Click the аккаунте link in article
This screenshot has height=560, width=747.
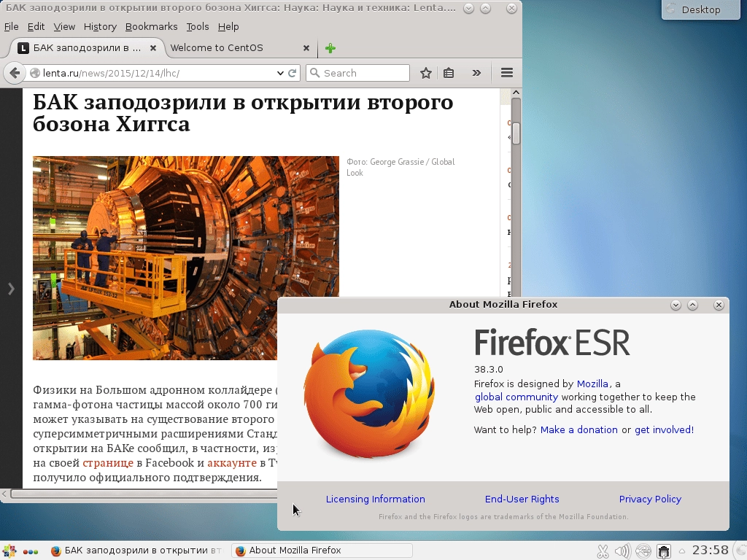232,463
